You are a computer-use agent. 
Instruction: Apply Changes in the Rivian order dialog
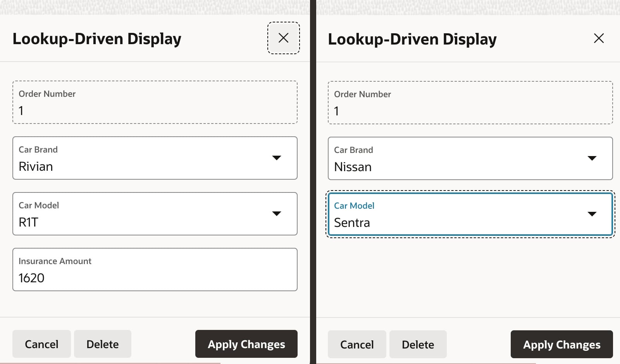[246, 344]
